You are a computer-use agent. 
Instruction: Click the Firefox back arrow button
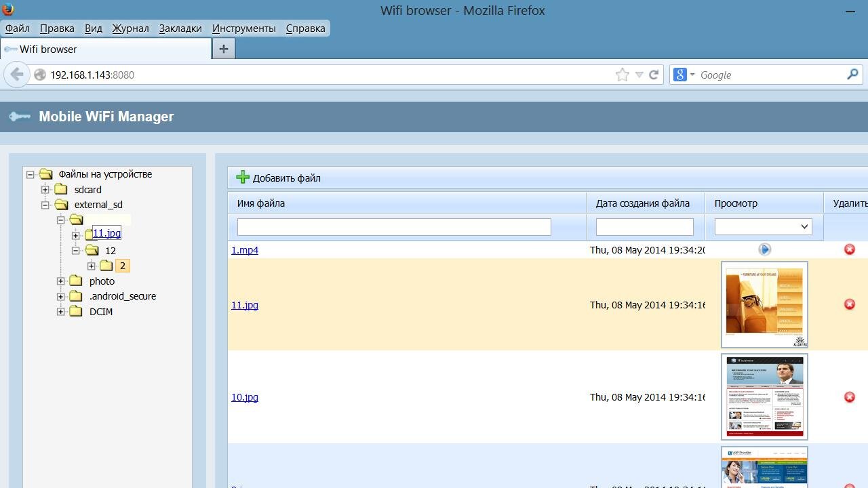pyautogui.click(x=17, y=75)
